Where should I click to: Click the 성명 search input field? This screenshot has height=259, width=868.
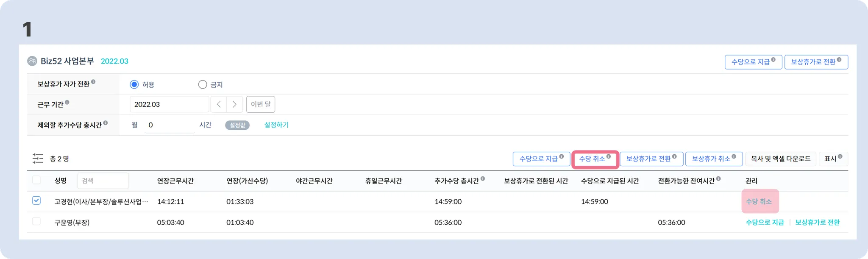[103, 181]
